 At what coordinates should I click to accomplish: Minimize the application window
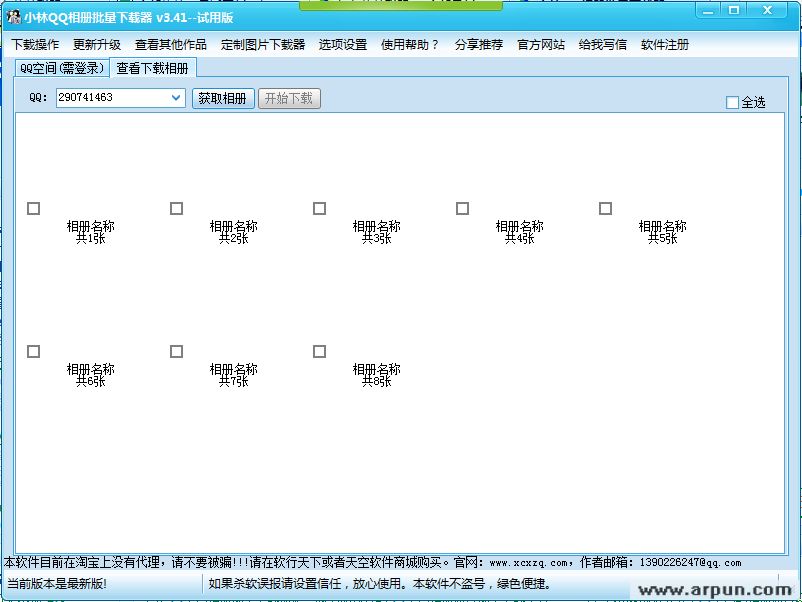(708, 11)
